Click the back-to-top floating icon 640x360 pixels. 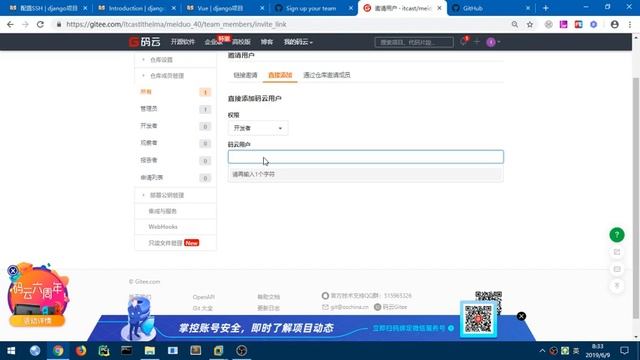coord(617,286)
